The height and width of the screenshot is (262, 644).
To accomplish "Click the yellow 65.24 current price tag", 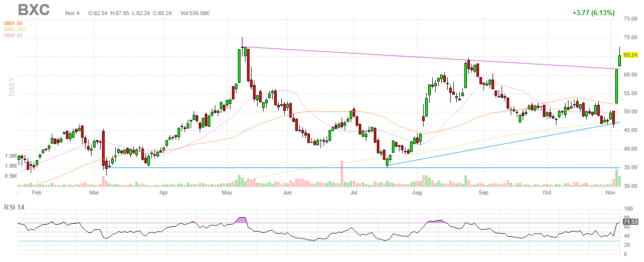I will pyautogui.click(x=630, y=55).
